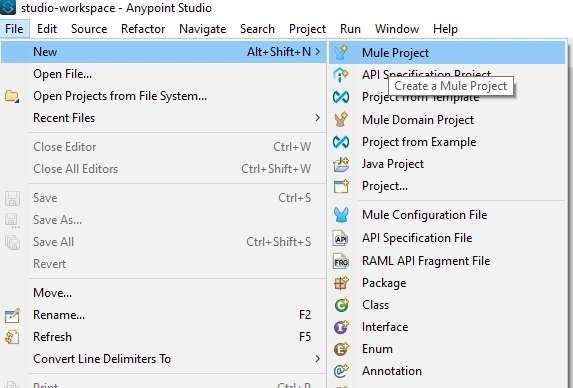This screenshot has height=388, width=573.
Task: Click the Mule Configuration File icon
Action: [x=341, y=215]
